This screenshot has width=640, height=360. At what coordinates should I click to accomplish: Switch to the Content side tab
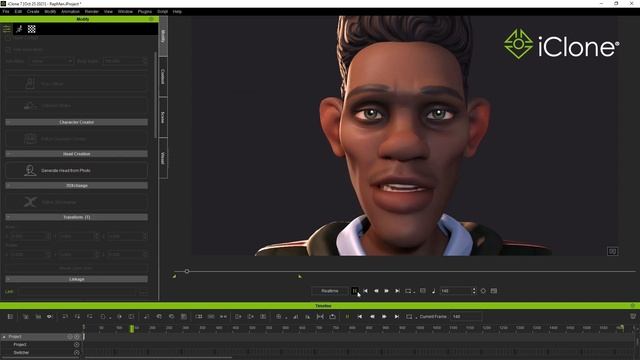pos(163,77)
